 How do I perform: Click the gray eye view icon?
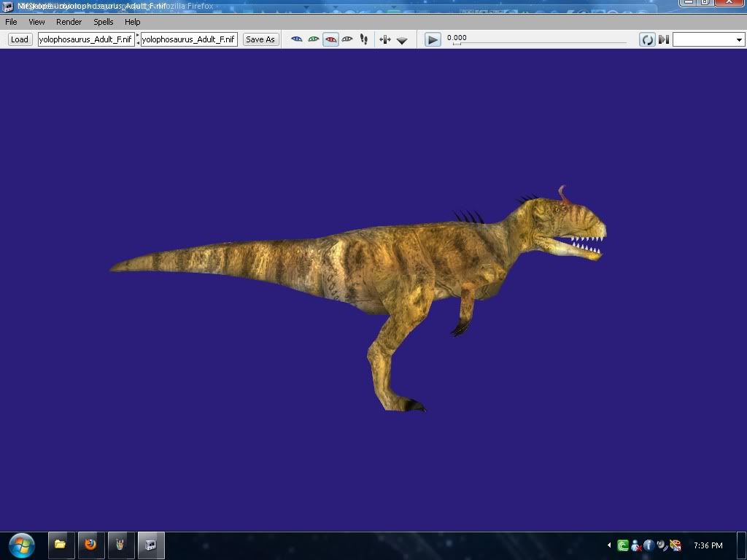click(347, 39)
